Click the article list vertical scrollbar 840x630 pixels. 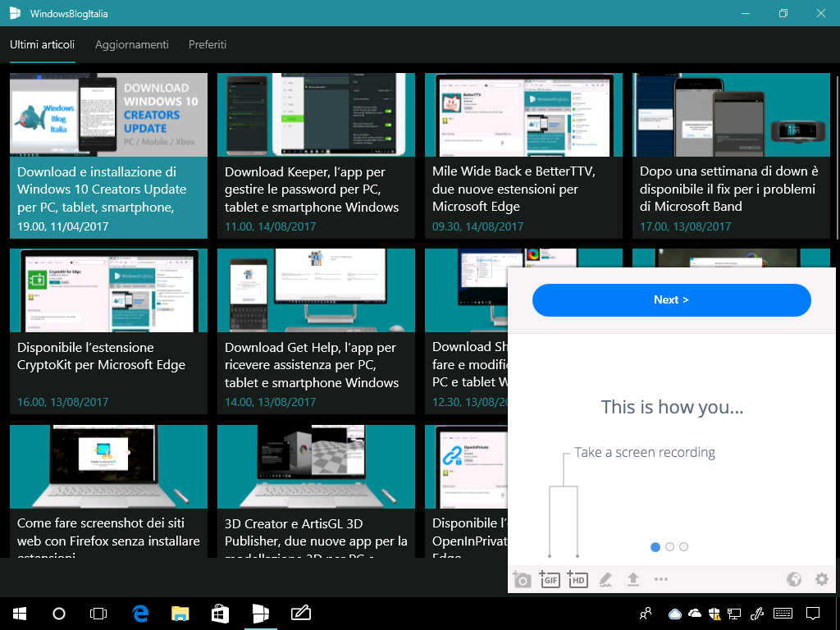[837, 157]
